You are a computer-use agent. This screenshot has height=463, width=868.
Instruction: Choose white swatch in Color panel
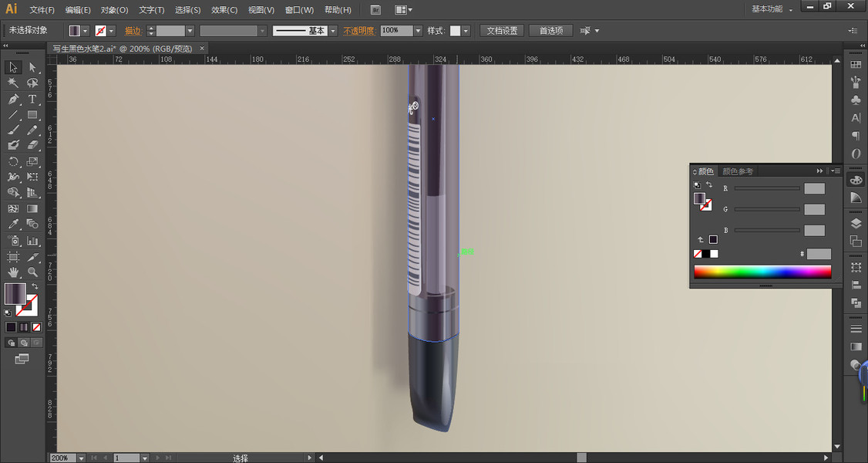coord(714,254)
